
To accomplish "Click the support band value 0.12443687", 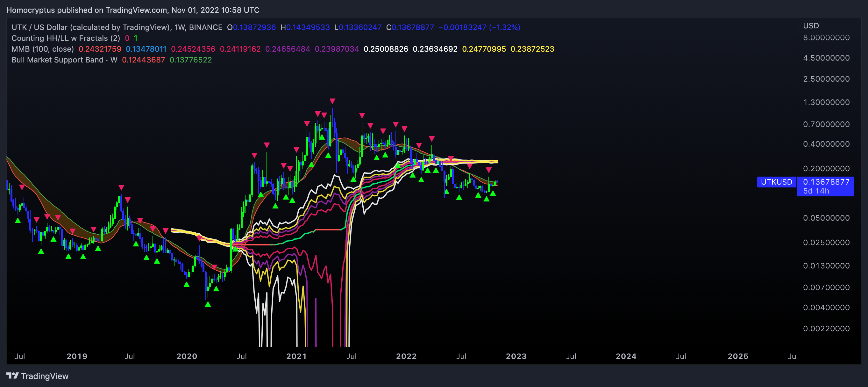I will pyautogui.click(x=144, y=60).
